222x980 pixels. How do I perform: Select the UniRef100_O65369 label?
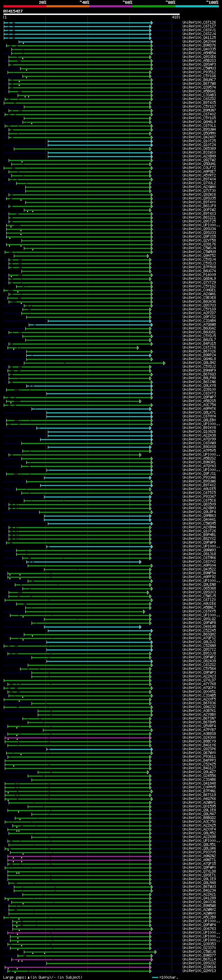[x=199, y=149]
